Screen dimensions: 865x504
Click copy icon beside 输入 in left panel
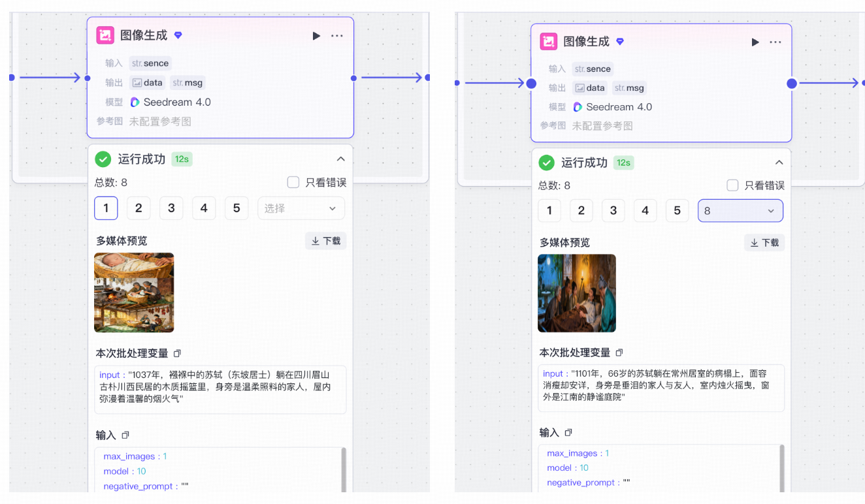(125, 435)
